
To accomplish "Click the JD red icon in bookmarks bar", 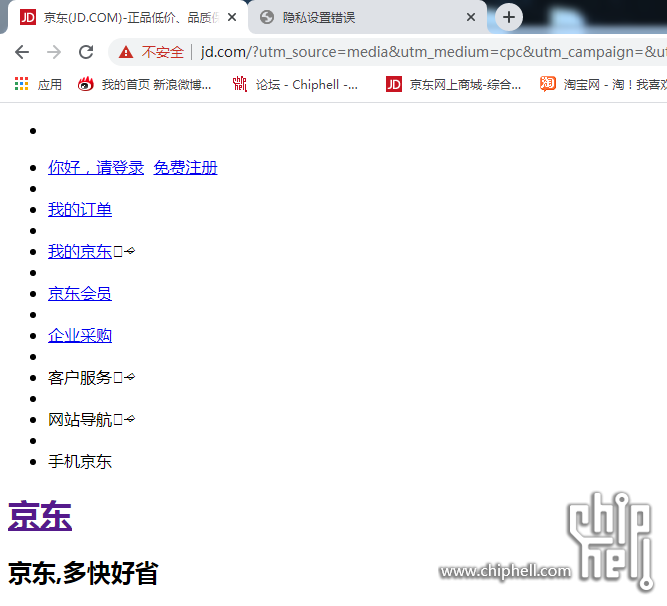I will pyautogui.click(x=394, y=84).
